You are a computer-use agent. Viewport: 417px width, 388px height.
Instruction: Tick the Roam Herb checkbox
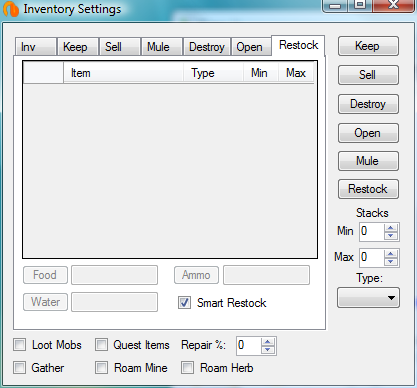(187, 368)
